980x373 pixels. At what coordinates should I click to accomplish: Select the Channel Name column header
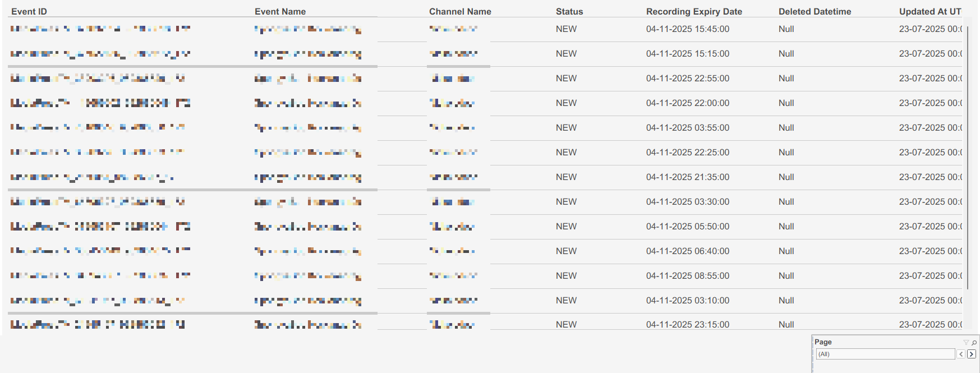tap(460, 11)
